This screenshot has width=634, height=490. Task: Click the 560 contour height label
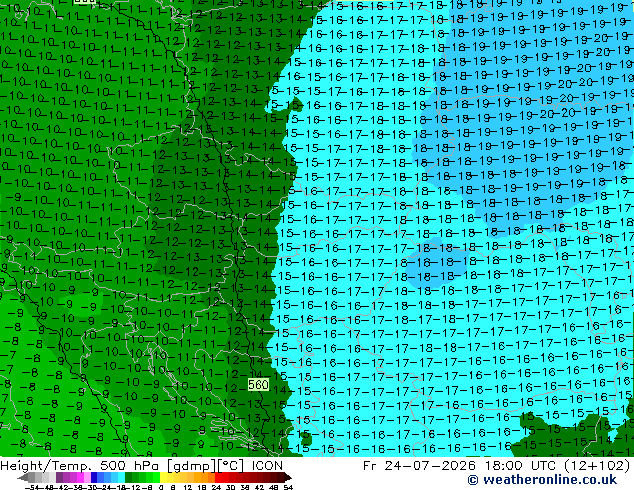tap(258, 384)
